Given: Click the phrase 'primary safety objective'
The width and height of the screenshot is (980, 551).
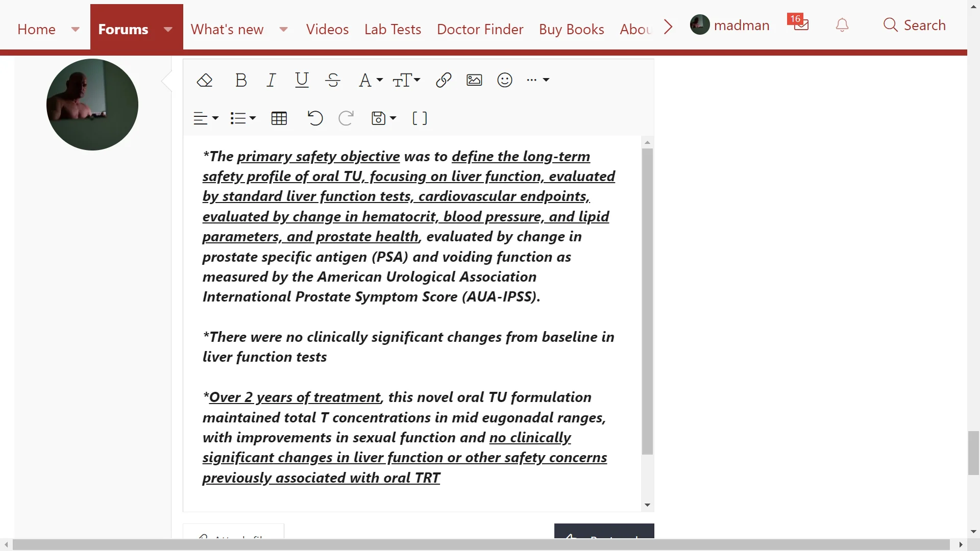Looking at the screenshot, I should pyautogui.click(x=318, y=157).
